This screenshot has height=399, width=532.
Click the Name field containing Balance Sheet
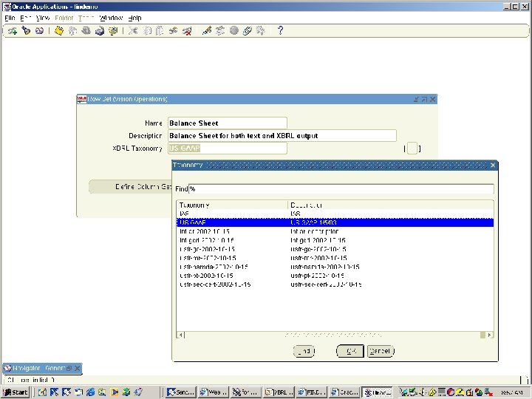coord(228,123)
